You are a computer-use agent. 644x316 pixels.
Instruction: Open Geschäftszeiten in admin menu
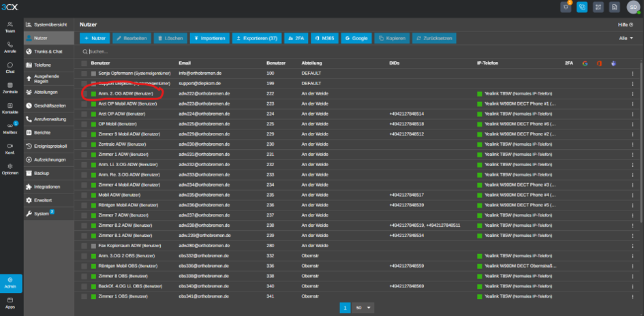(x=48, y=106)
